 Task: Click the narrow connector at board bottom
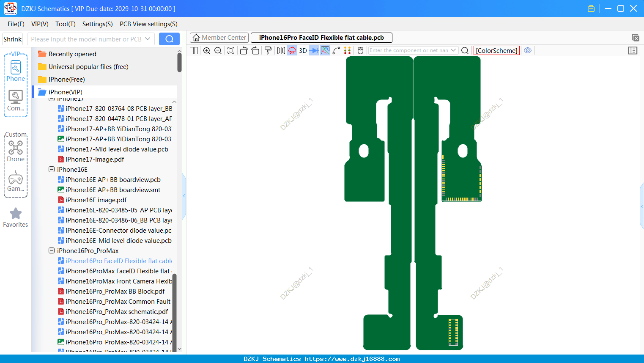coord(453,332)
